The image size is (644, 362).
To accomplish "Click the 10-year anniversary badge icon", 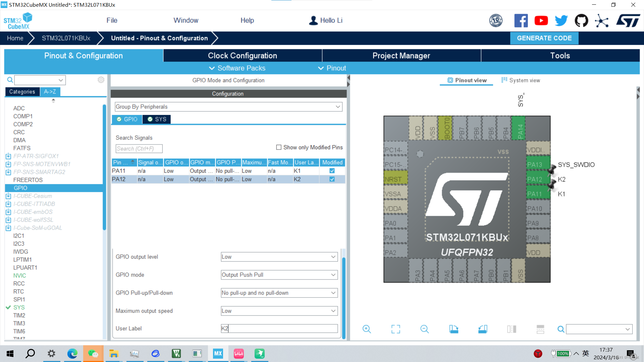I will click(x=496, y=21).
